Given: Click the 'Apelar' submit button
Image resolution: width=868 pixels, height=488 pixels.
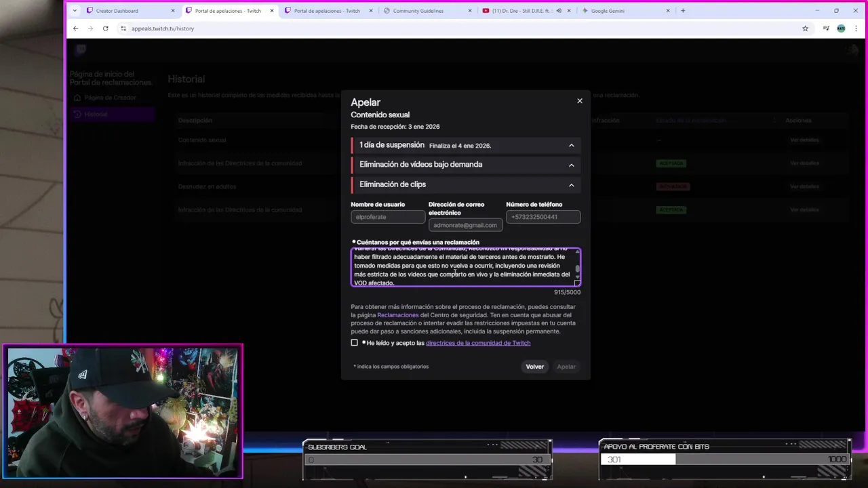Looking at the screenshot, I should tap(566, 367).
